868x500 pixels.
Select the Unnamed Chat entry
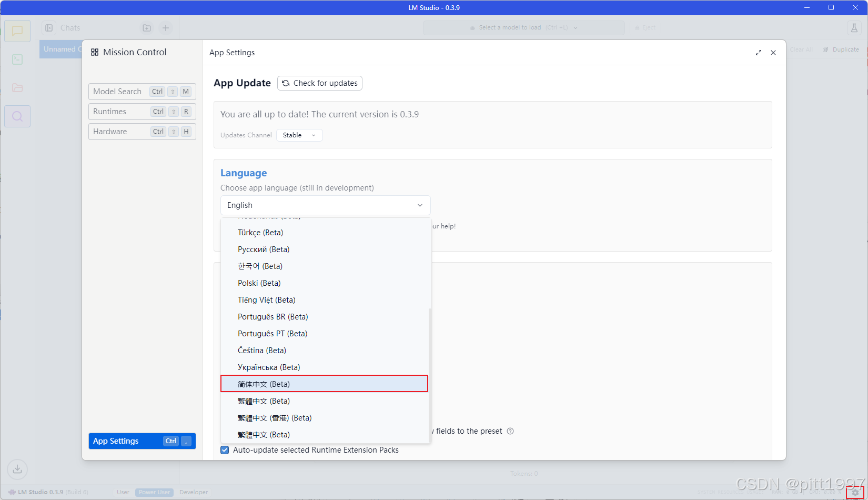click(x=61, y=49)
